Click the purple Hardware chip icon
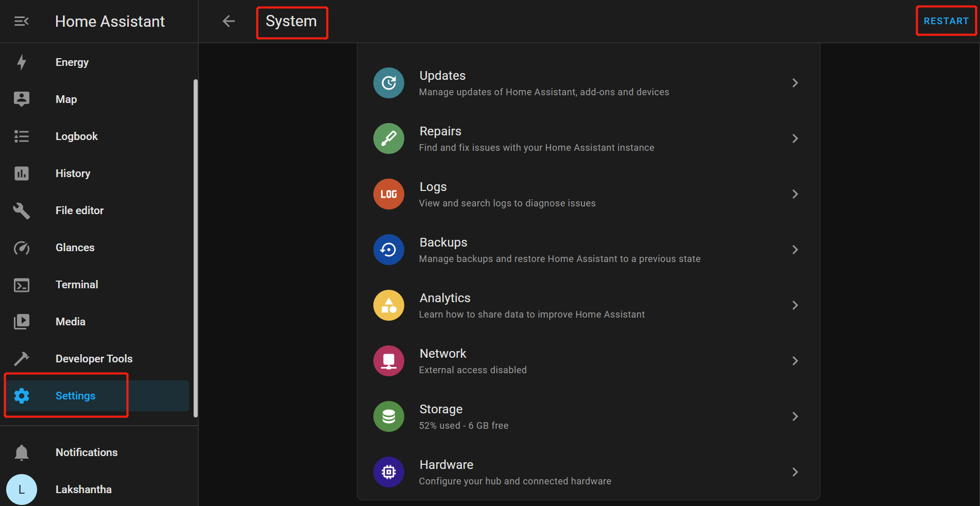Screen dimensions: 980x506 (x=389, y=472)
